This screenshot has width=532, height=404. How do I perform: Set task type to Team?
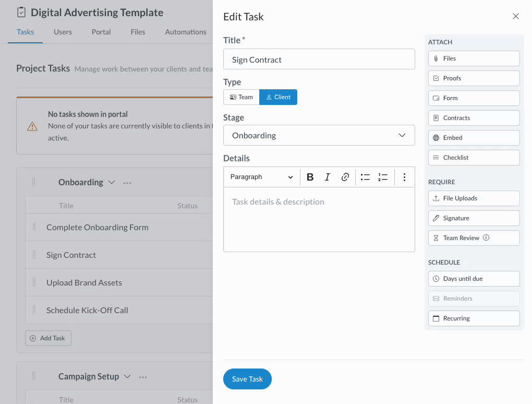click(241, 97)
